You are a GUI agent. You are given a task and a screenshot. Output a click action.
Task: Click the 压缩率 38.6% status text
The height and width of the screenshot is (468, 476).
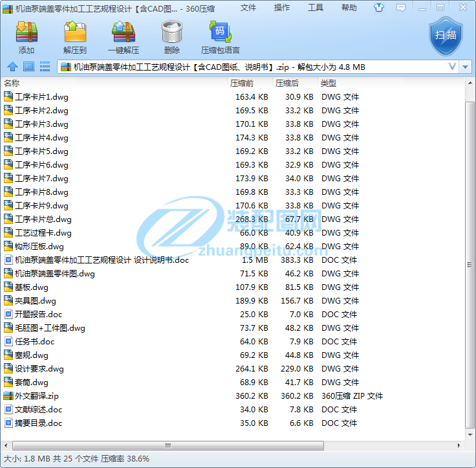coord(125,458)
